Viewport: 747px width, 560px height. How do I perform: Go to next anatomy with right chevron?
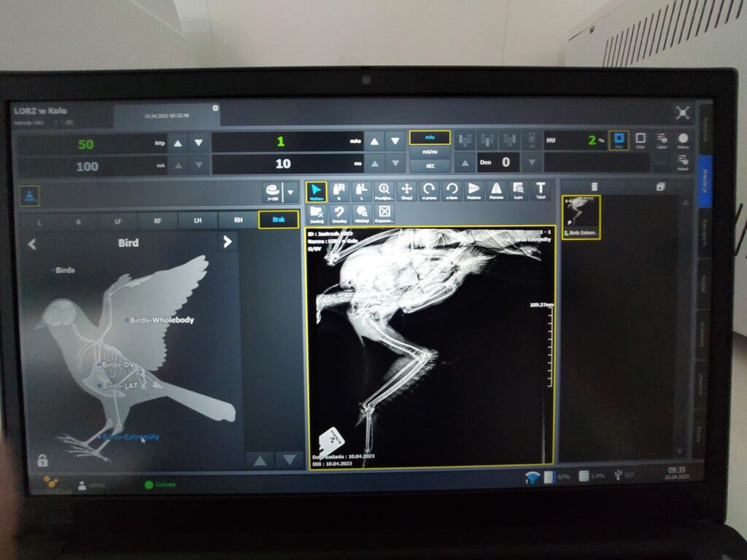pyautogui.click(x=228, y=242)
